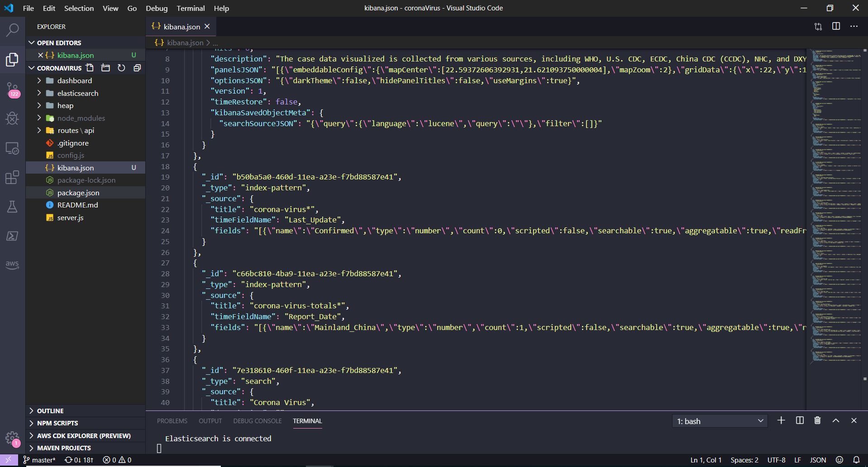Open the Search view in activity bar
The width and height of the screenshot is (868, 467).
tap(12, 30)
